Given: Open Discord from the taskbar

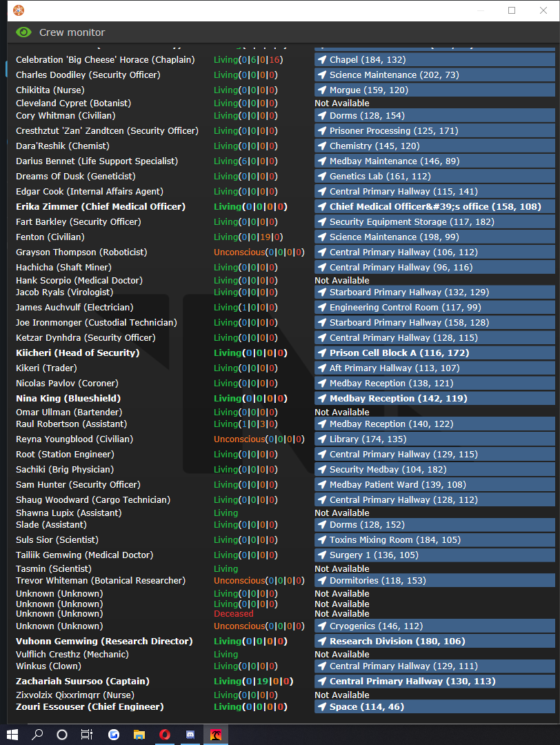Looking at the screenshot, I should point(190,734).
